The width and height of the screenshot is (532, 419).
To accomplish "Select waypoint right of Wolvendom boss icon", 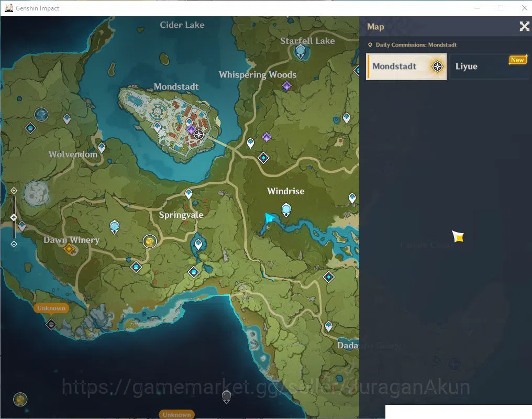I will tap(67, 119).
